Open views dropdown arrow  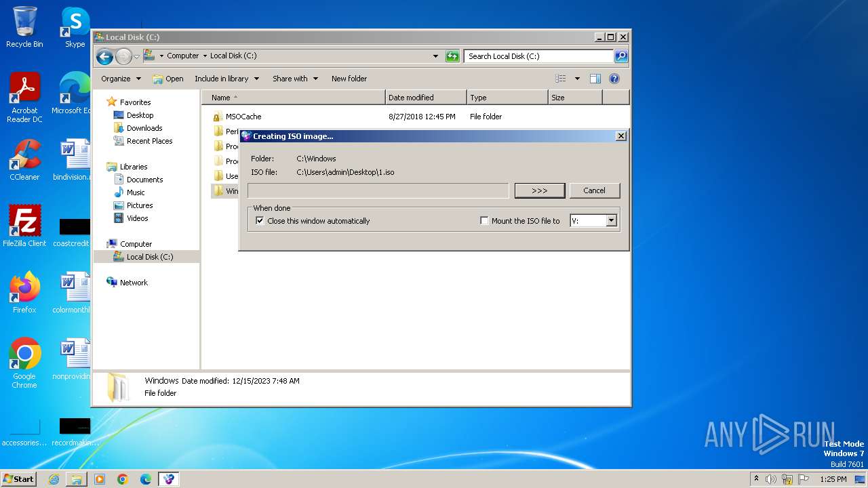pos(577,79)
